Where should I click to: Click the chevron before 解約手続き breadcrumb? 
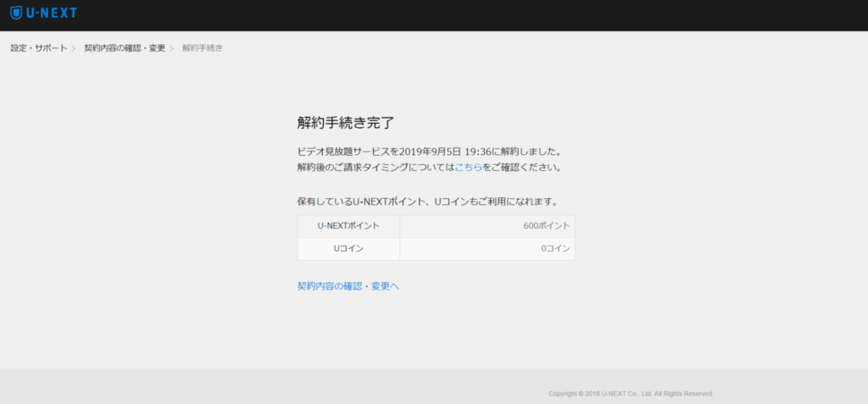point(172,48)
